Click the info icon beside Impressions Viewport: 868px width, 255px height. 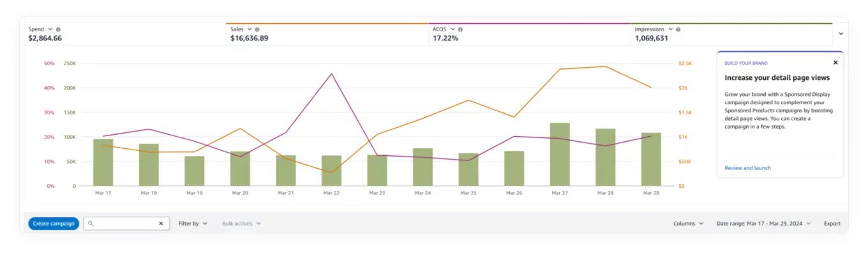pyautogui.click(x=678, y=29)
